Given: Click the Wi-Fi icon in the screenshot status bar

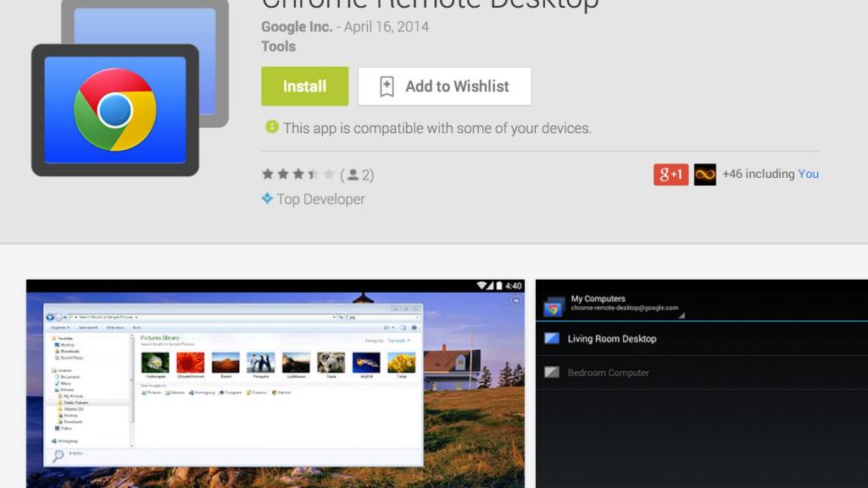Looking at the screenshot, I should click(481, 285).
